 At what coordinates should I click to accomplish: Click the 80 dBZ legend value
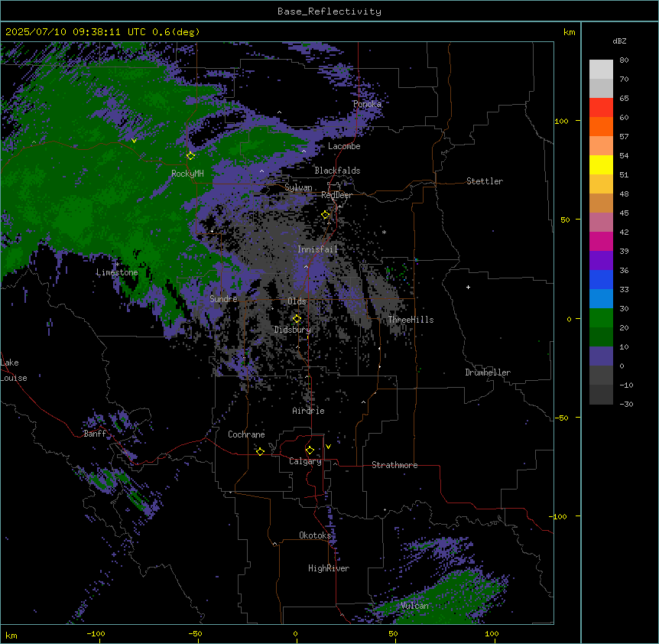[624, 60]
